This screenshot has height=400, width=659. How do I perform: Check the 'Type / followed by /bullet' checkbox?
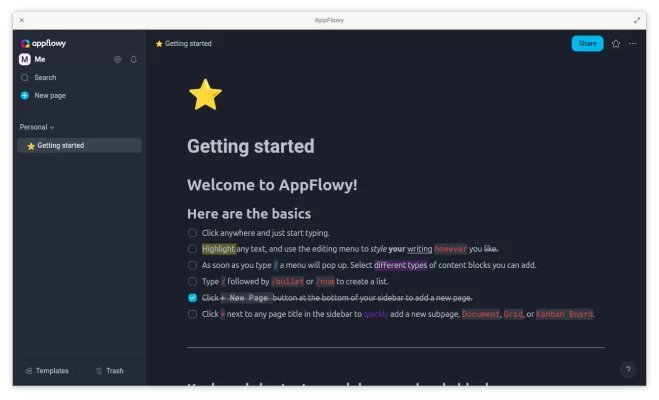click(192, 282)
